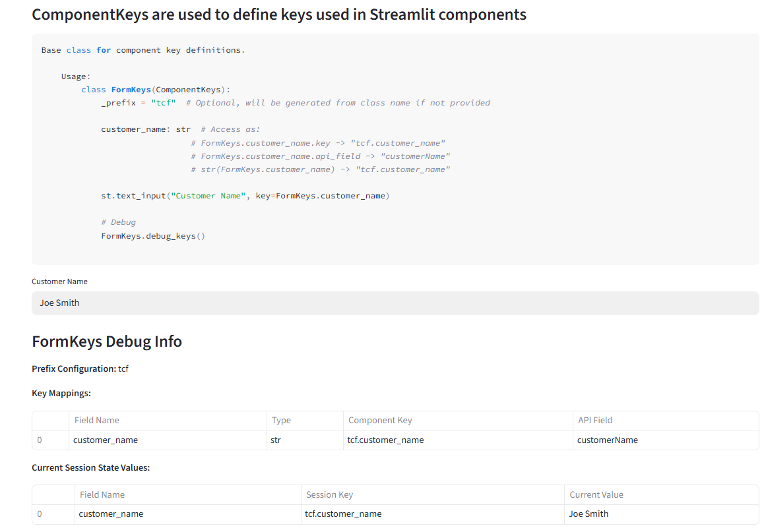The image size is (764, 532).
Task: Click 'customer_name: str' code line
Action: tap(181, 129)
